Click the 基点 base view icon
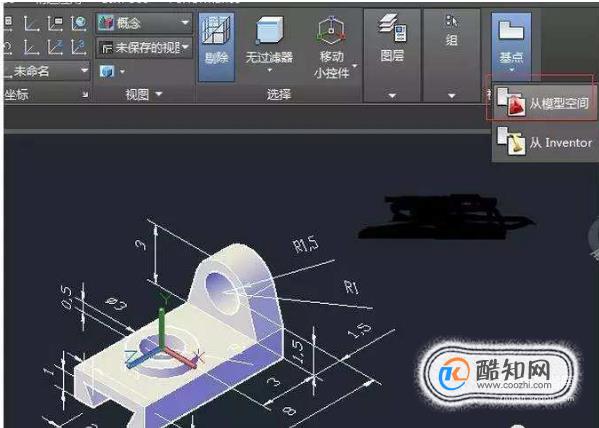Image resolution: width=599 pixels, height=428 pixels. 511,30
